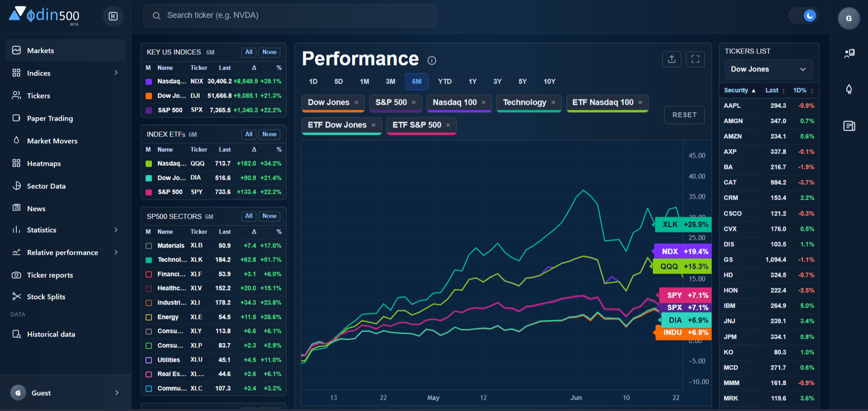Remove the ETF Dow Jones chip
The width and height of the screenshot is (868, 411).
tap(373, 125)
